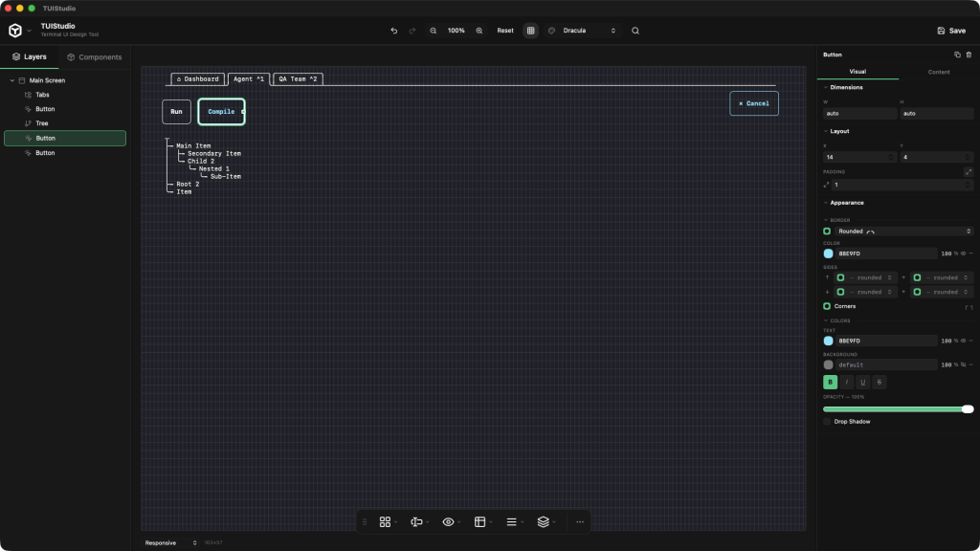Redo the last undone action
980x551 pixels.
412,31
